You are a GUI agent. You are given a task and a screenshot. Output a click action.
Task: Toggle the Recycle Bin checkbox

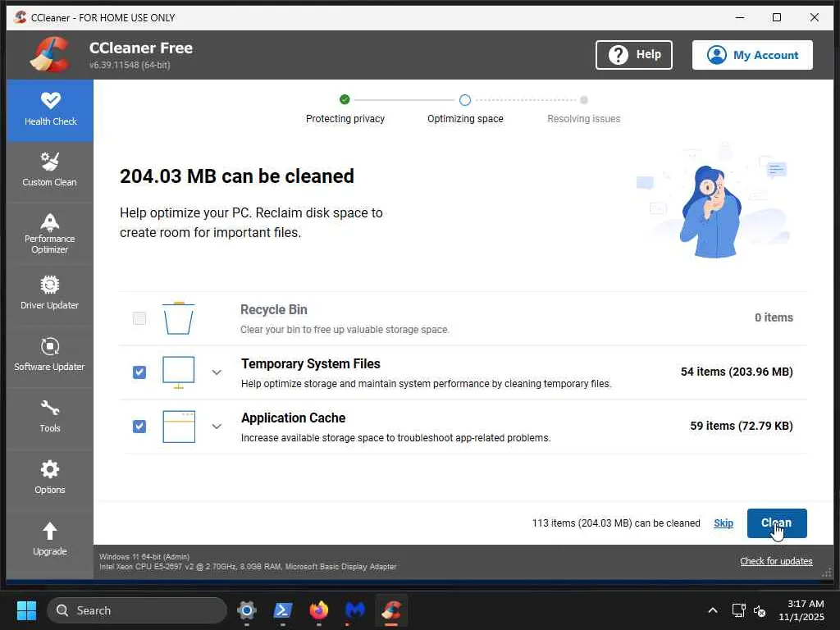coord(139,318)
